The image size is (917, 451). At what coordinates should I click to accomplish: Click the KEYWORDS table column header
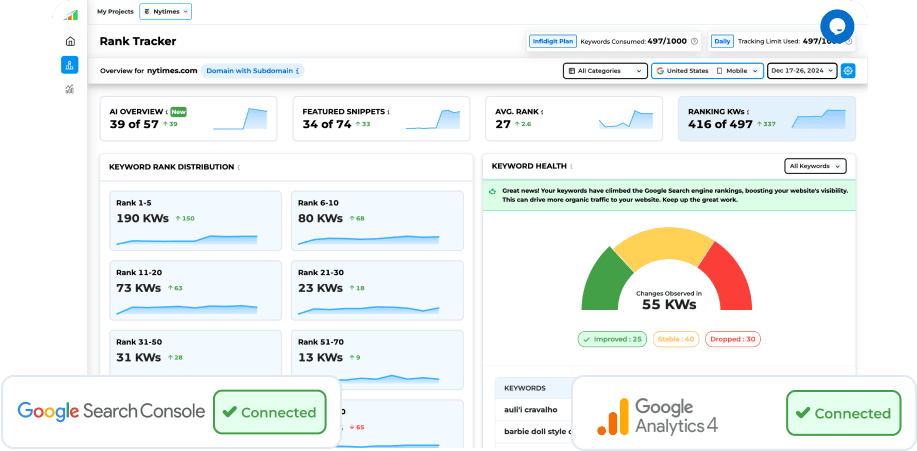pyautogui.click(x=525, y=388)
